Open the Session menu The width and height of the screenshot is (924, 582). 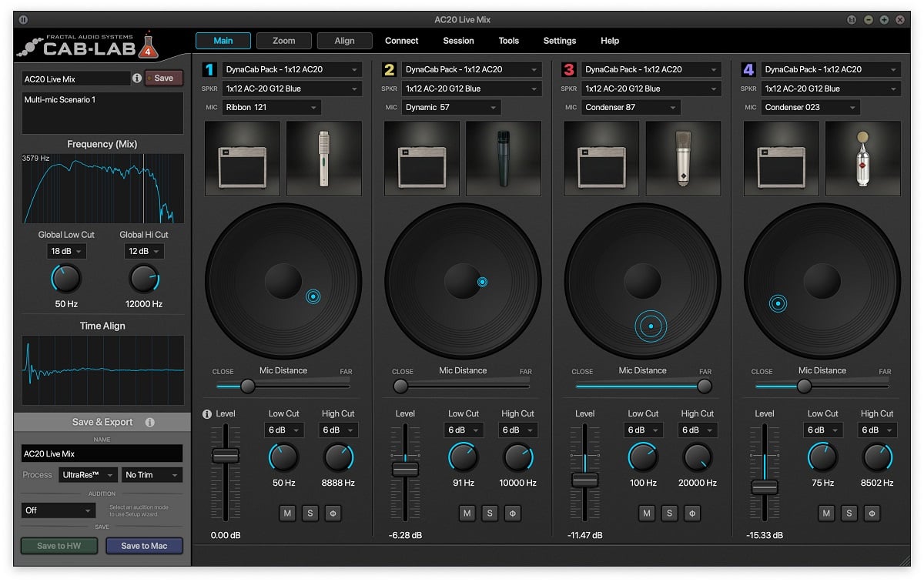(459, 41)
